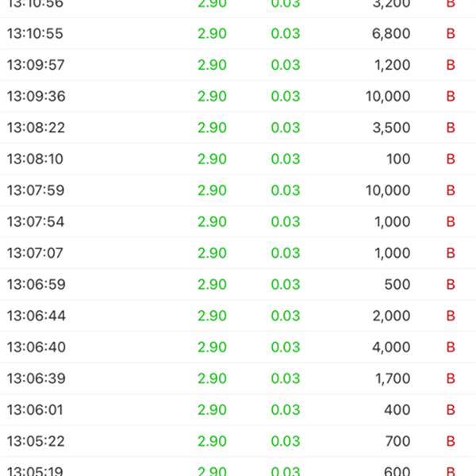
Task: Choose the 13:07:59 trade entry
Action: [238, 190]
